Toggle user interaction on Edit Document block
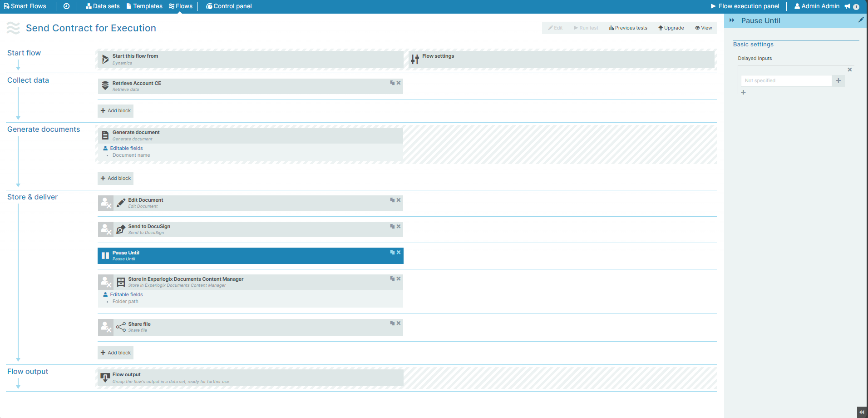The image size is (868, 418). [x=106, y=203]
